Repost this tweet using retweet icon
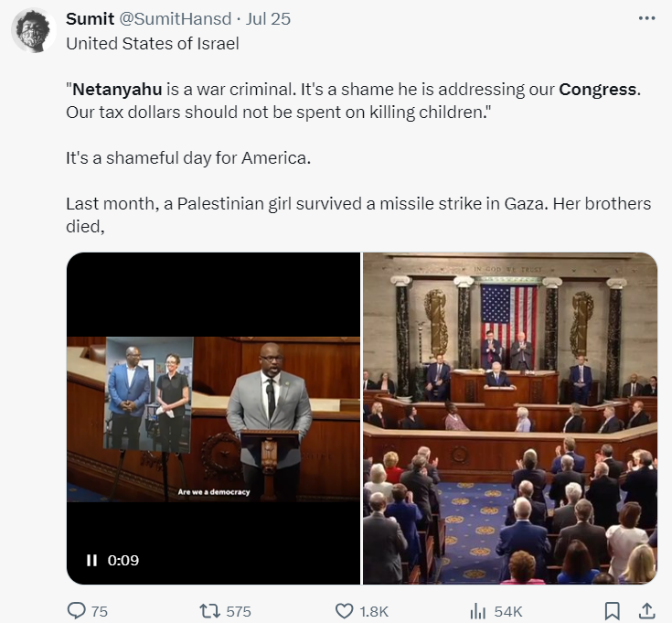The height and width of the screenshot is (623, 672). pyautogui.click(x=210, y=611)
